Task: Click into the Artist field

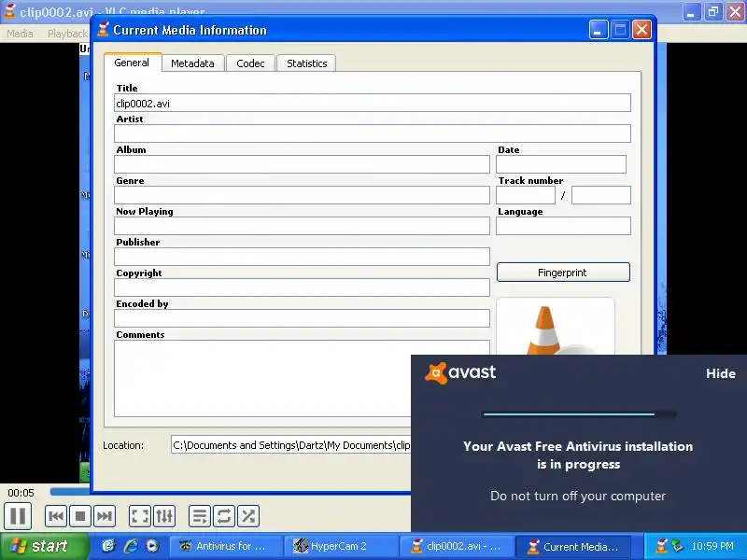Action: tap(373, 133)
